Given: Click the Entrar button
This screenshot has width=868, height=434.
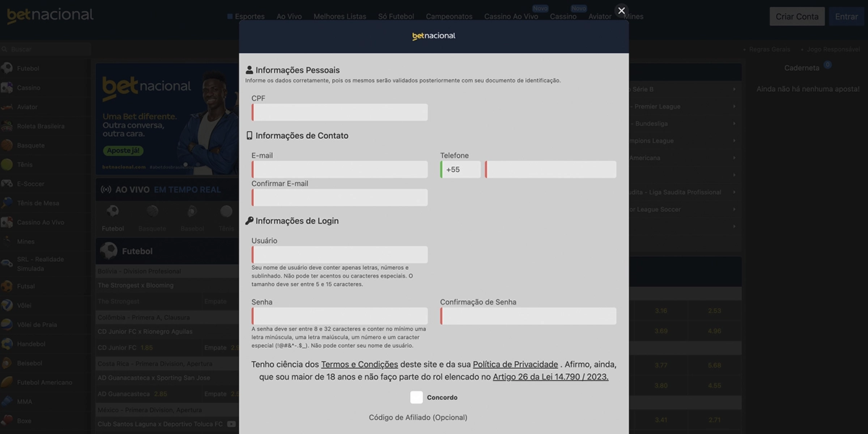Looking at the screenshot, I should point(846,17).
